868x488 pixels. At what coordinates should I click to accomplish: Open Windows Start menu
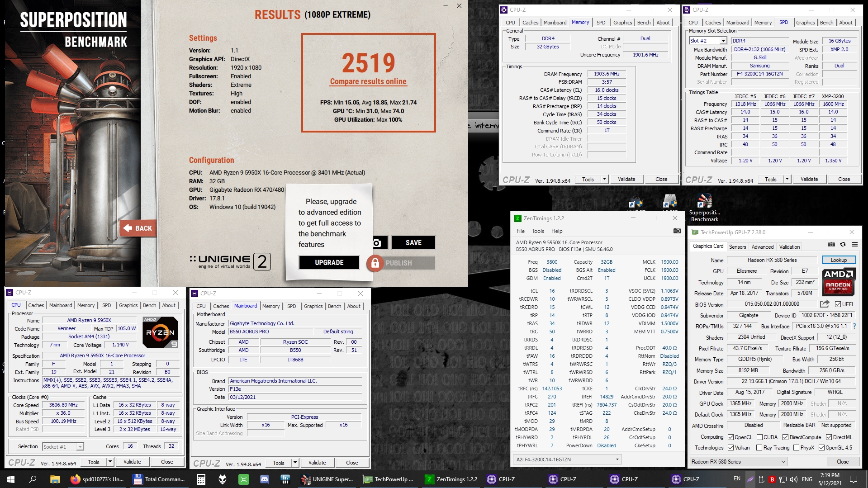11,479
